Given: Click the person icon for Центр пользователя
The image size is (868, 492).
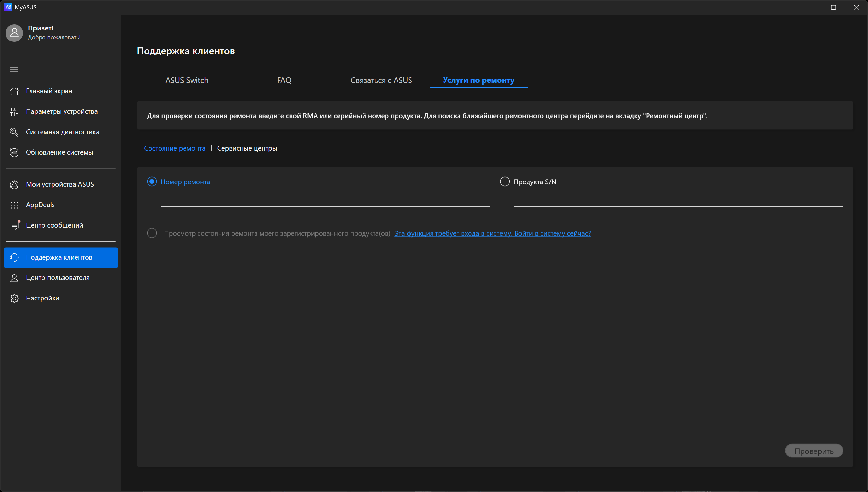Looking at the screenshot, I should [14, 278].
